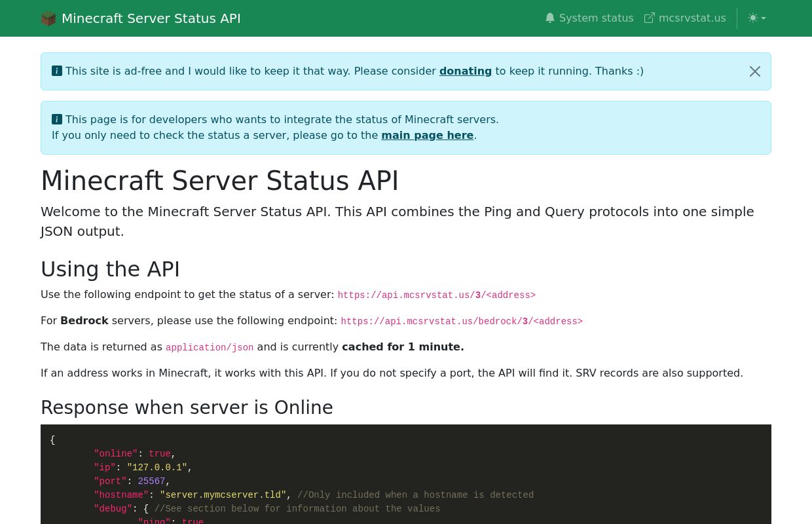
Task: Click the Minecraft Server Status API main heading
Action: pyautogui.click(x=219, y=181)
